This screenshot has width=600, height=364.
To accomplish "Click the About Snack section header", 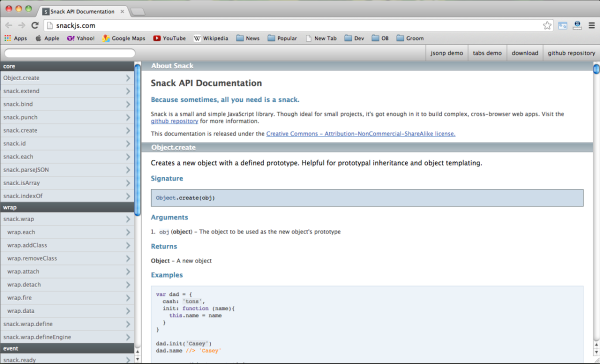I will tap(367, 66).
